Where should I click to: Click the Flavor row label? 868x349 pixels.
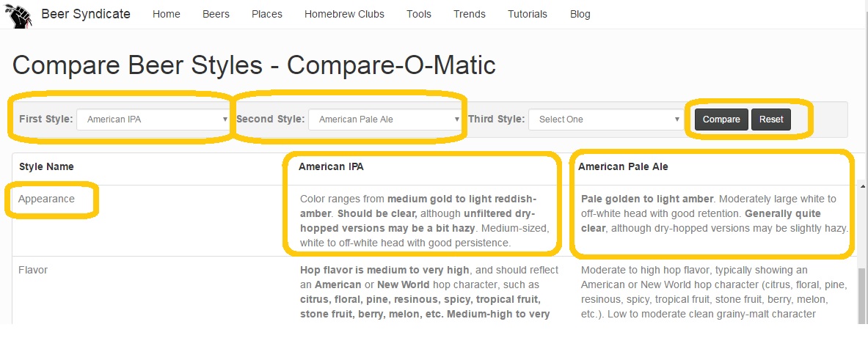coord(33,270)
